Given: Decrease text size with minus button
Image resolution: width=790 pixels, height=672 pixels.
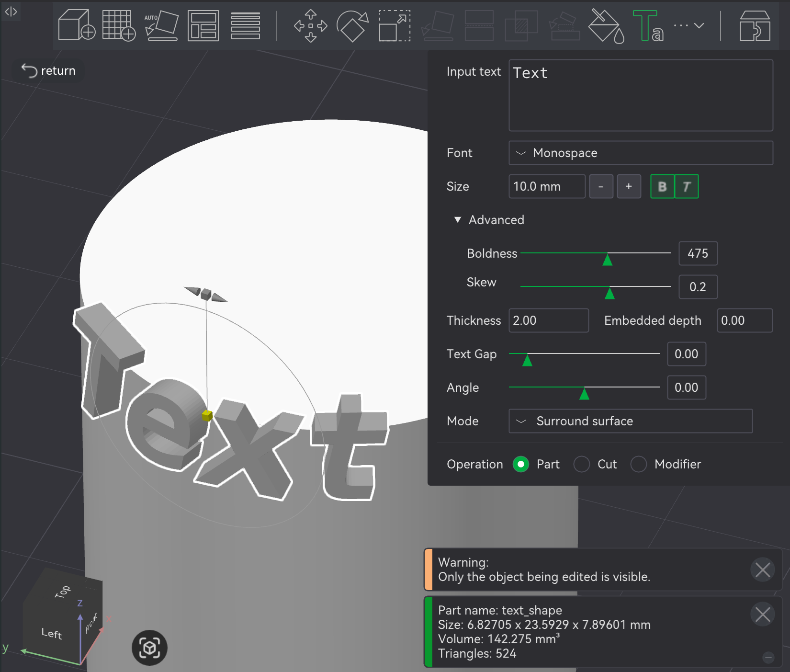Looking at the screenshot, I should 601,186.
